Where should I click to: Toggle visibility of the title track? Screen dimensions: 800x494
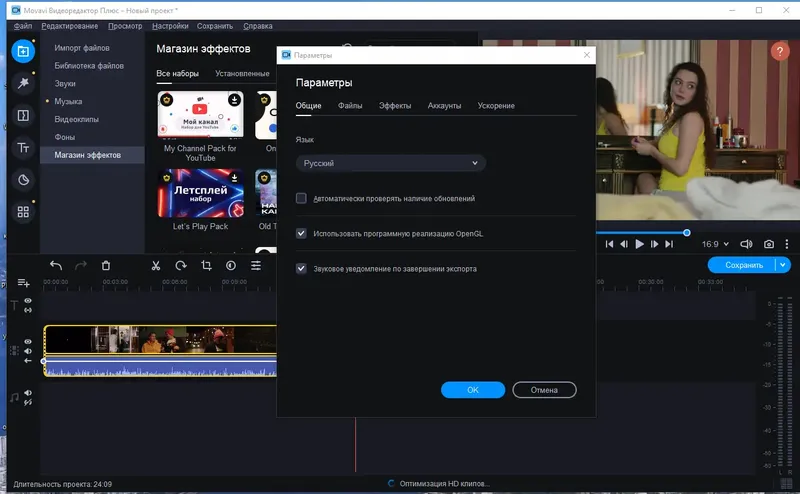28,301
